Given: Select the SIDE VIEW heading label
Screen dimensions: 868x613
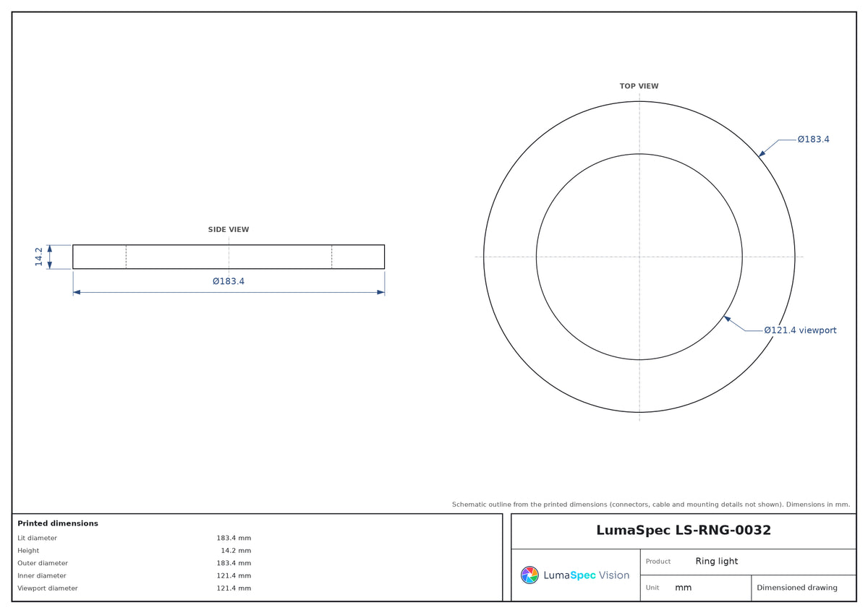Looking at the screenshot, I should pyautogui.click(x=229, y=230).
